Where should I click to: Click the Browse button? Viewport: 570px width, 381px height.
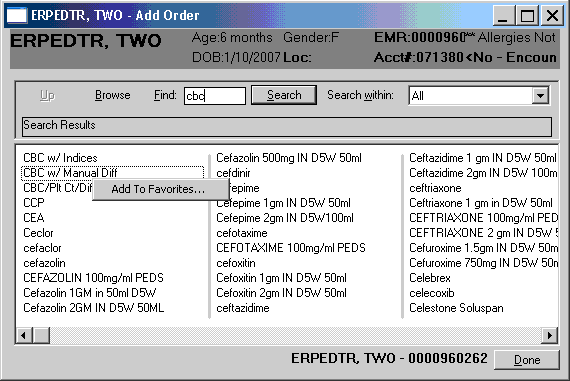pos(113,95)
